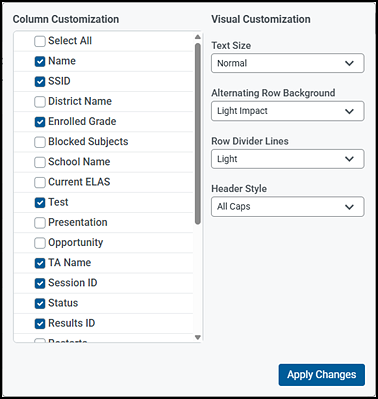Uncheck the Enrolled Grade checkbox

[40, 122]
